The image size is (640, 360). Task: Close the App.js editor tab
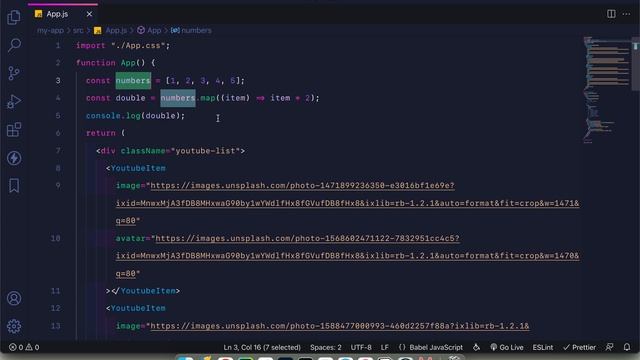point(89,14)
